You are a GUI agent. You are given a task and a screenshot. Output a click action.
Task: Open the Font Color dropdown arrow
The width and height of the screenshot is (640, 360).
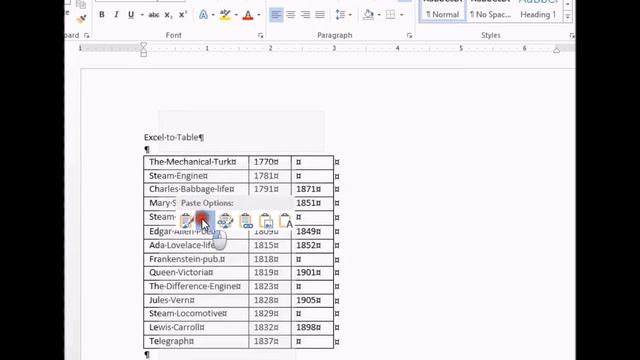259,15
